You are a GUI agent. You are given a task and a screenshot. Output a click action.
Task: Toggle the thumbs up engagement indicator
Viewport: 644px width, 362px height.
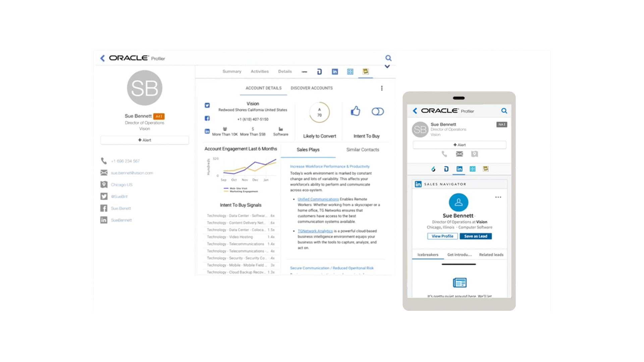click(x=355, y=111)
